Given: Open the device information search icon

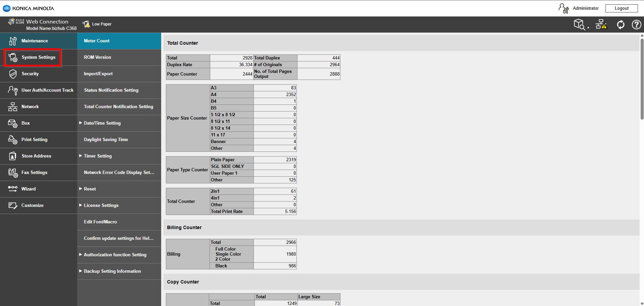Looking at the screenshot, I should [581, 25].
